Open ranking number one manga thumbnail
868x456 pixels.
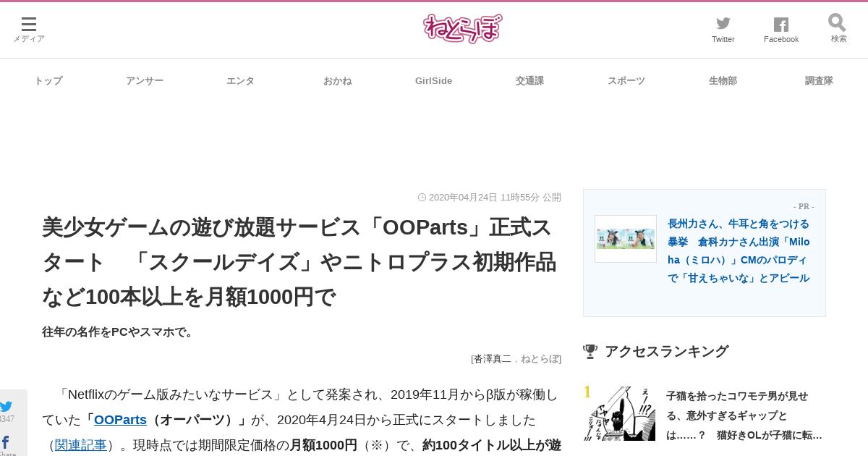619,413
